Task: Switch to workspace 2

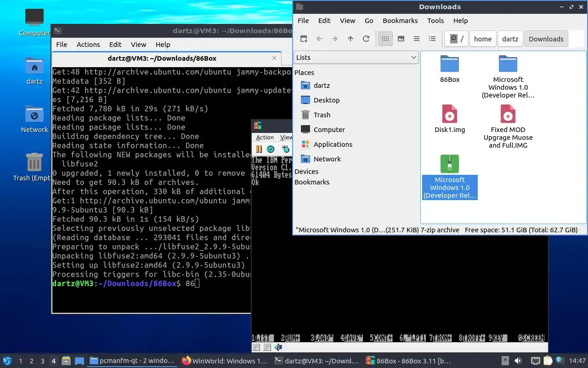Action: (x=31, y=361)
